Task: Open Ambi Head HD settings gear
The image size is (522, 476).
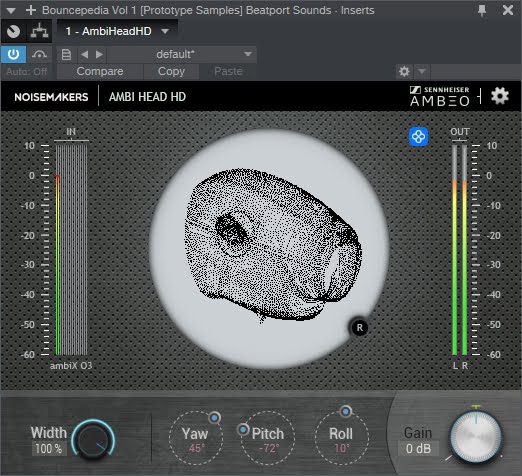Action: 499,96
